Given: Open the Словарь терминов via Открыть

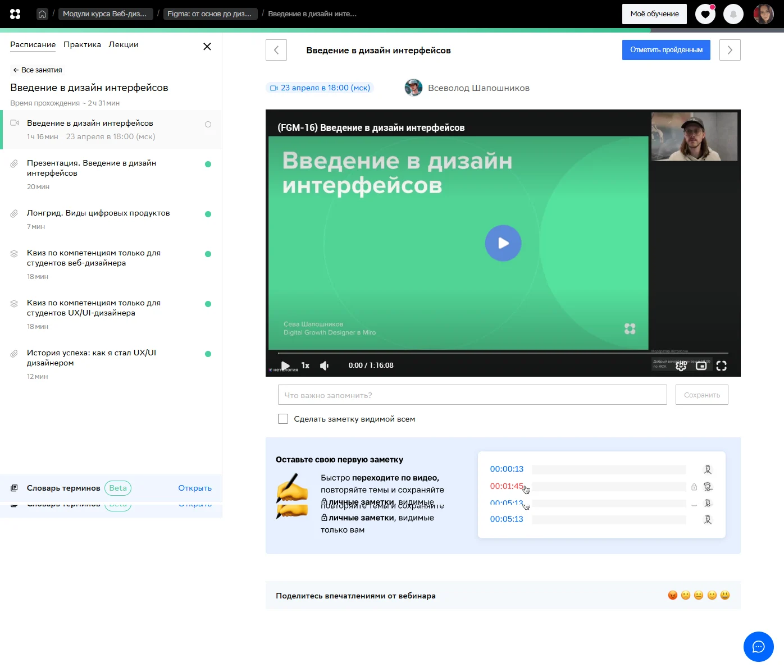Looking at the screenshot, I should tap(195, 488).
